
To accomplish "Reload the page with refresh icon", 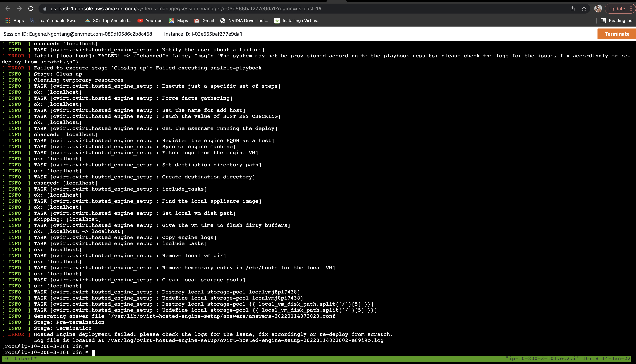I will pyautogui.click(x=31, y=9).
